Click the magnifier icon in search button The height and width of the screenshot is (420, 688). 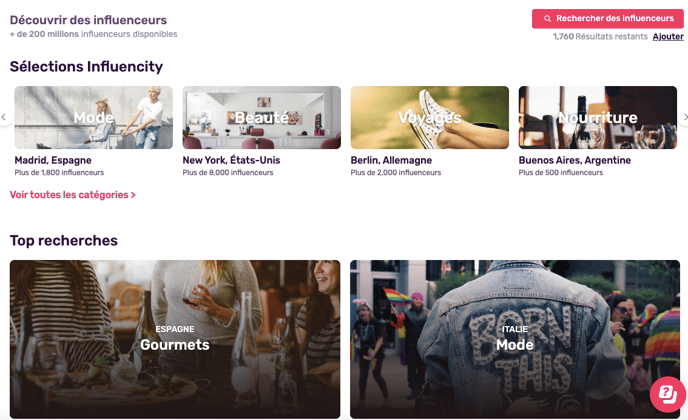point(547,19)
